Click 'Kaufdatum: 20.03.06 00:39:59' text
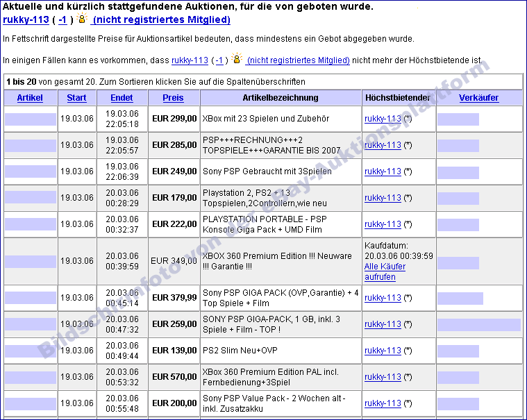 tap(399, 251)
